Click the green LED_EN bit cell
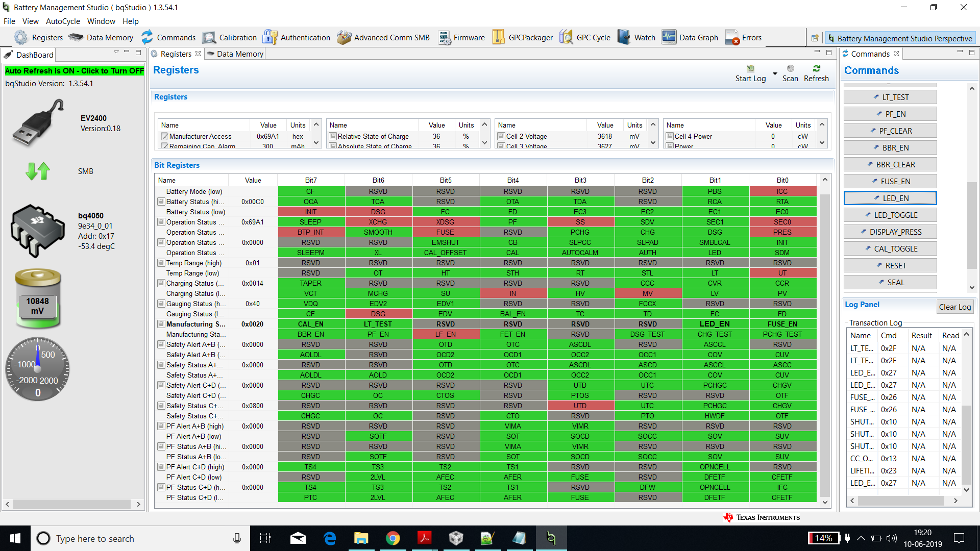This screenshot has height=551, width=980. [x=715, y=324]
